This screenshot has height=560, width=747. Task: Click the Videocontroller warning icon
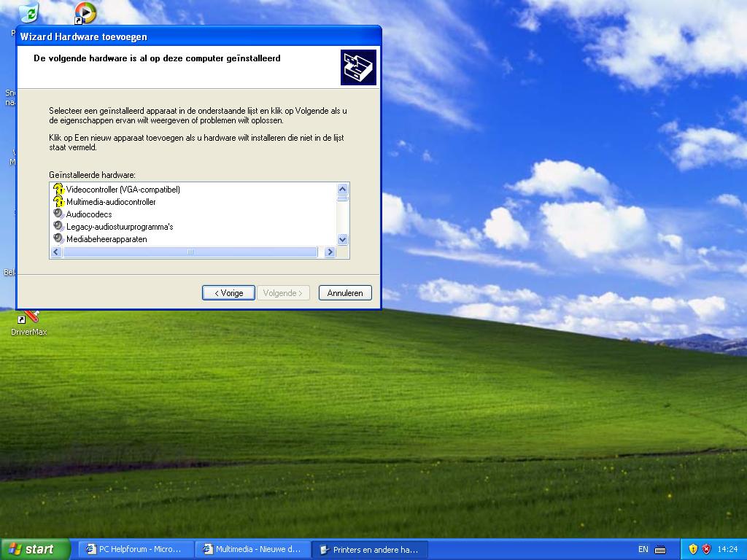coord(58,189)
